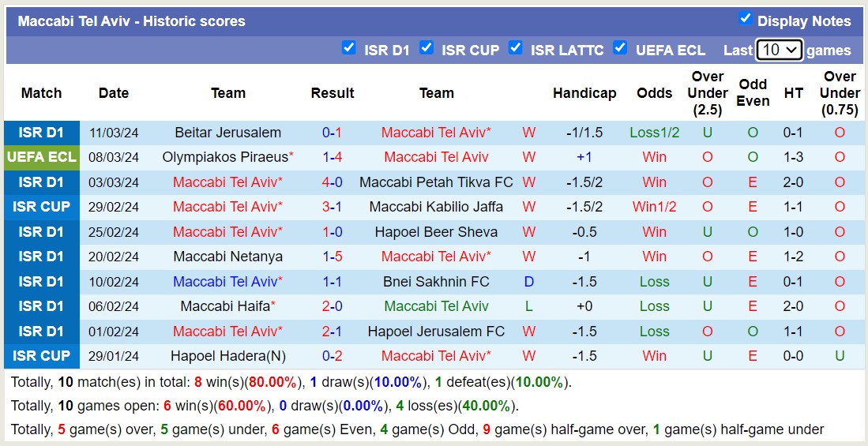Click the 1-5 Maccabi Netanya result

tap(332, 257)
